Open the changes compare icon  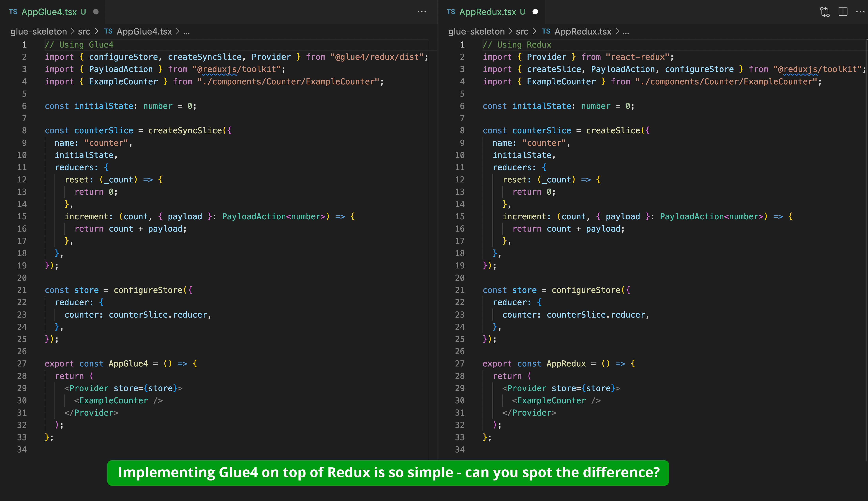tap(825, 12)
